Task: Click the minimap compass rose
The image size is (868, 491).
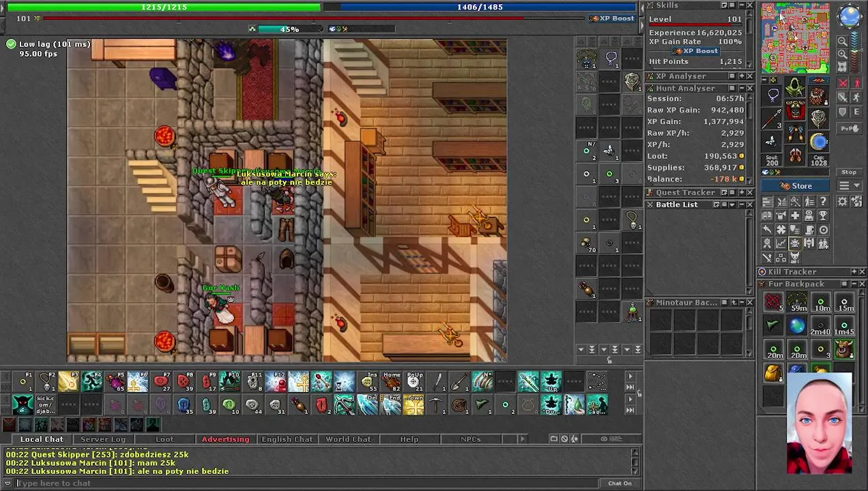Action: pos(850,16)
